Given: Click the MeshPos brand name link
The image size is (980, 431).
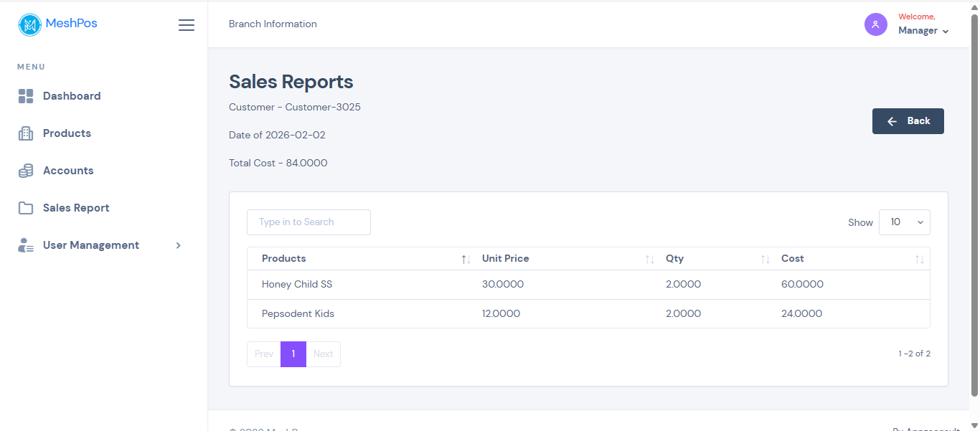Looking at the screenshot, I should click(x=71, y=24).
